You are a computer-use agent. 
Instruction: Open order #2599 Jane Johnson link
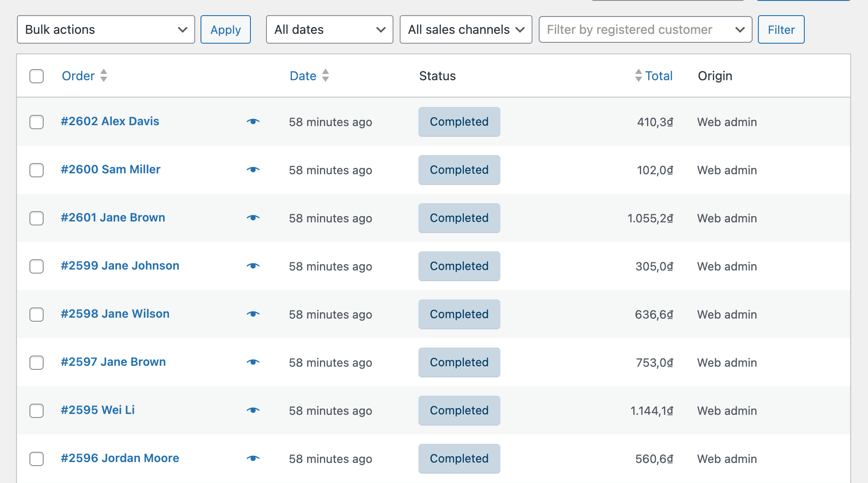coord(120,266)
